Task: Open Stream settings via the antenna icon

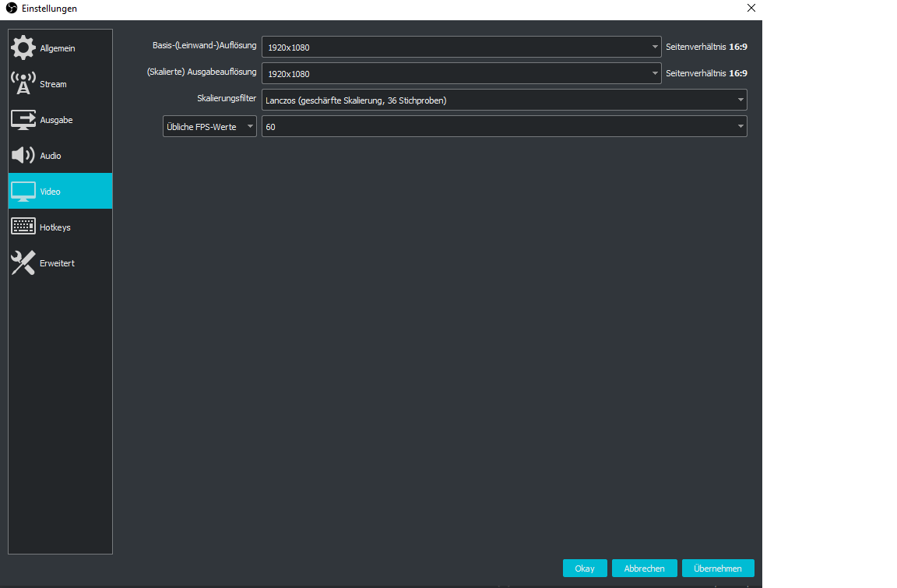Action: [x=23, y=84]
